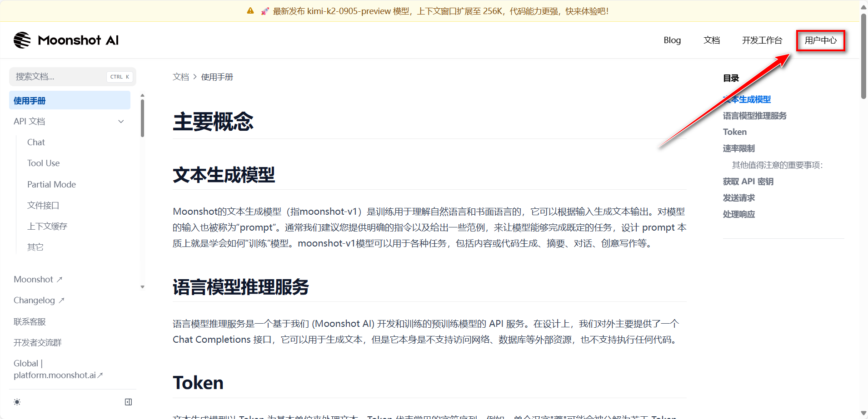Select 使用手册 in the sidebar

[70, 100]
